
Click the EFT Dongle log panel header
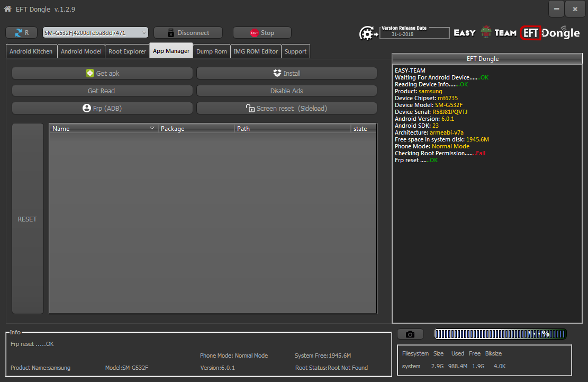pos(487,58)
